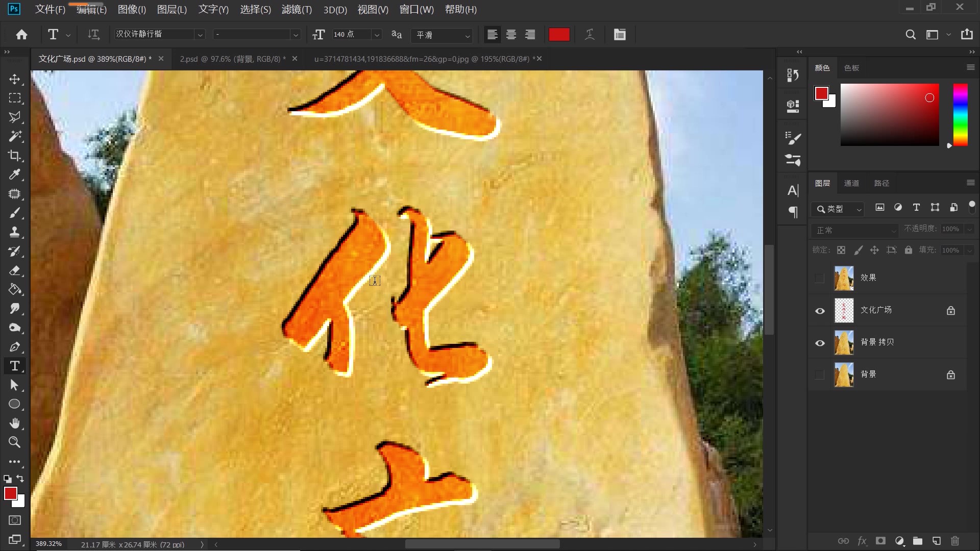980x551 pixels.
Task: Open the 滤镜 menu
Action: pyautogui.click(x=297, y=10)
